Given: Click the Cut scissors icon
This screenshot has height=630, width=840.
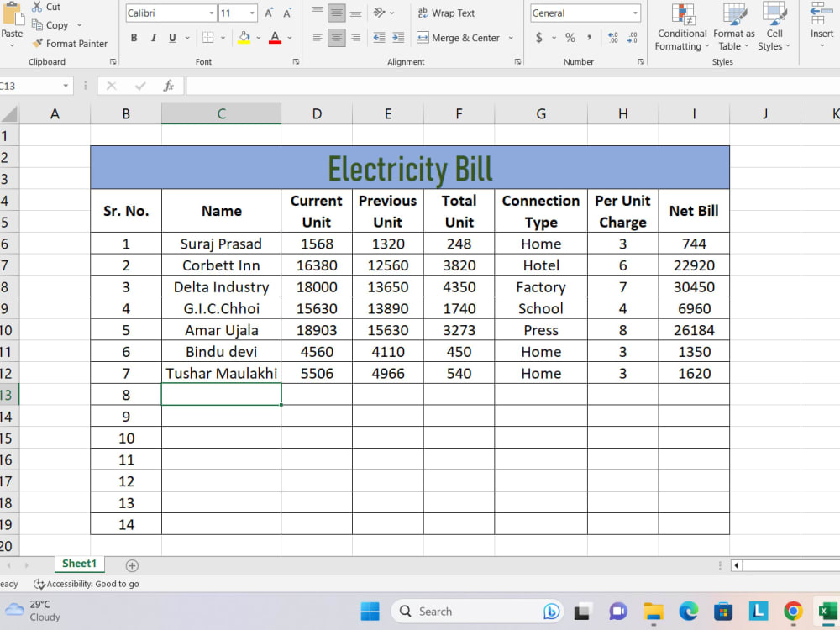Looking at the screenshot, I should (36, 7).
